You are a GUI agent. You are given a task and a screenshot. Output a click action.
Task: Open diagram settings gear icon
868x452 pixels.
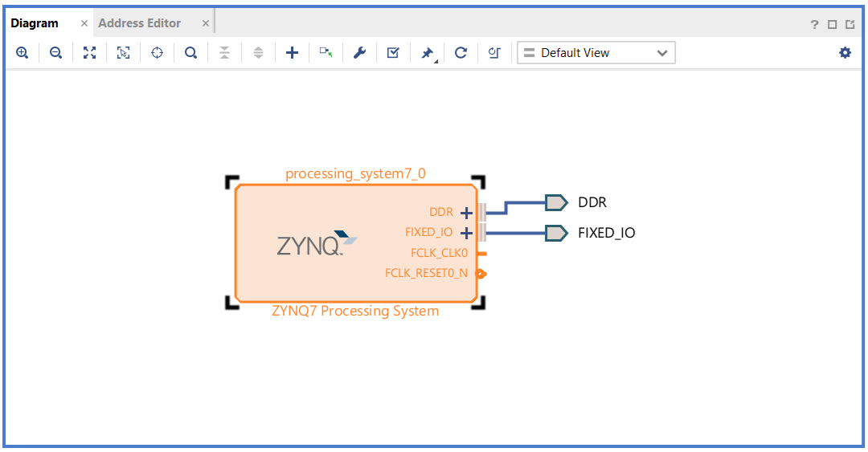click(x=845, y=53)
